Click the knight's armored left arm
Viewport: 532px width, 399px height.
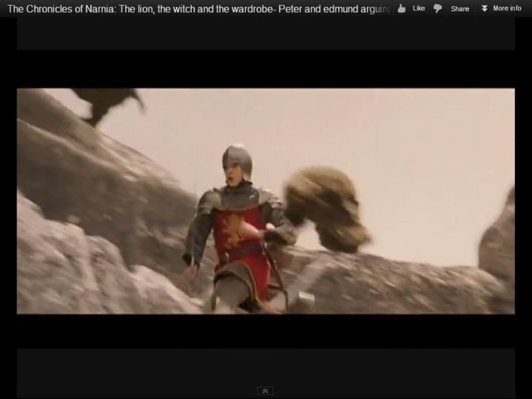199,233
